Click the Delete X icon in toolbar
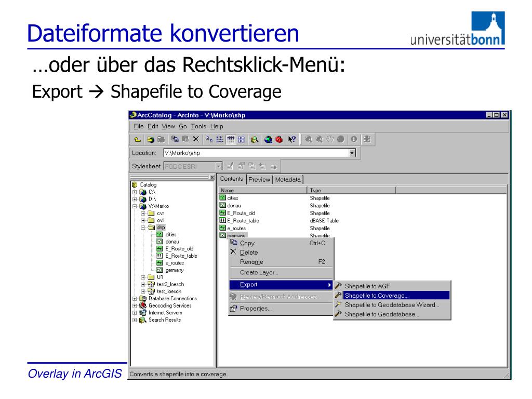 (x=196, y=139)
